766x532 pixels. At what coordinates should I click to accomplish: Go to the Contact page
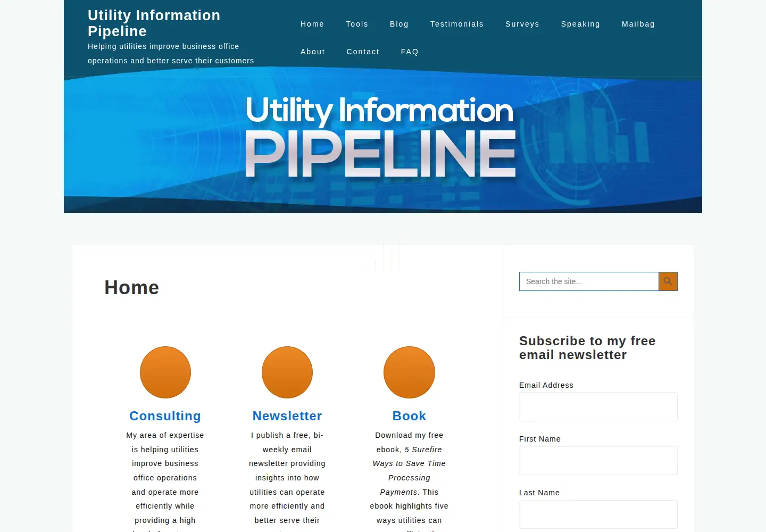(363, 52)
